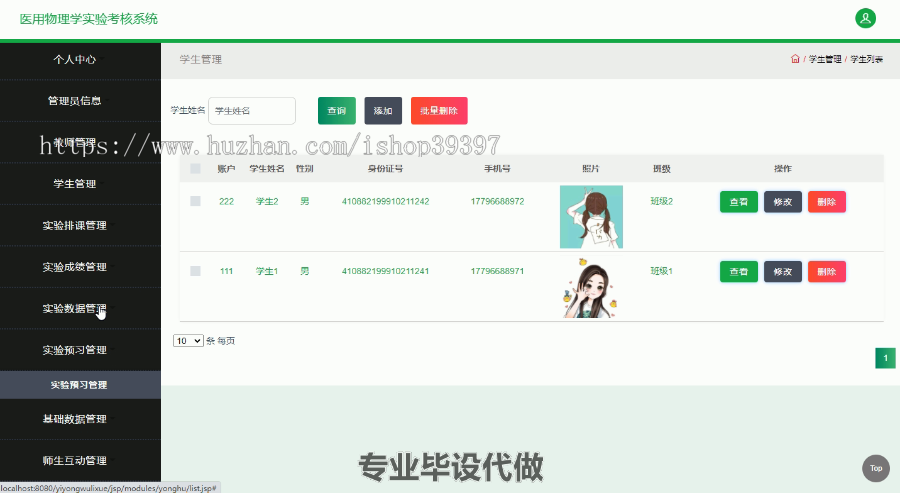
Task: Click the red 批量删除 button
Action: pos(439,111)
